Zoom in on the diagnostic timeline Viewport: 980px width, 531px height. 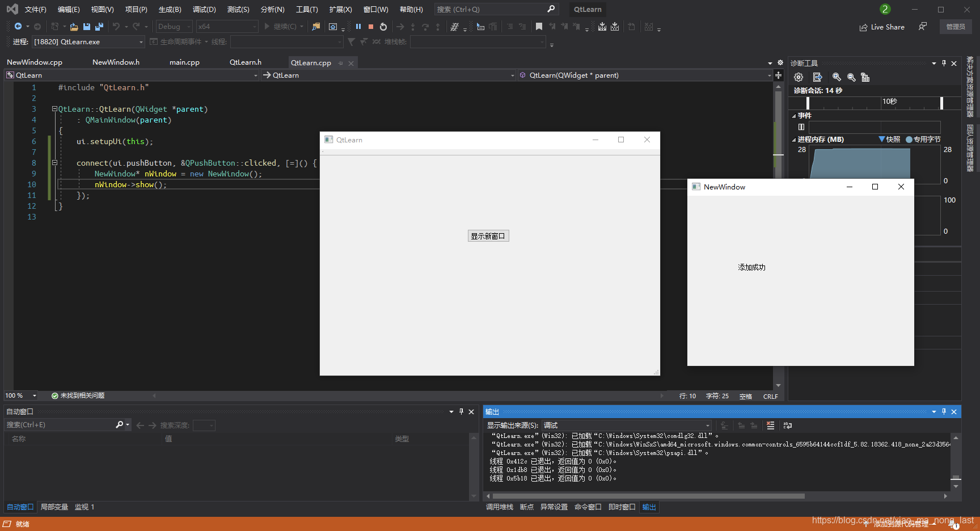pos(837,77)
